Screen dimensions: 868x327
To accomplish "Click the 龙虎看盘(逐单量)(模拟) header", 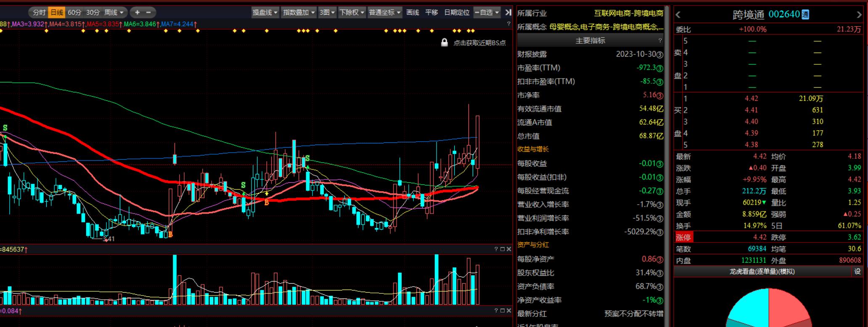I will [762, 272].
